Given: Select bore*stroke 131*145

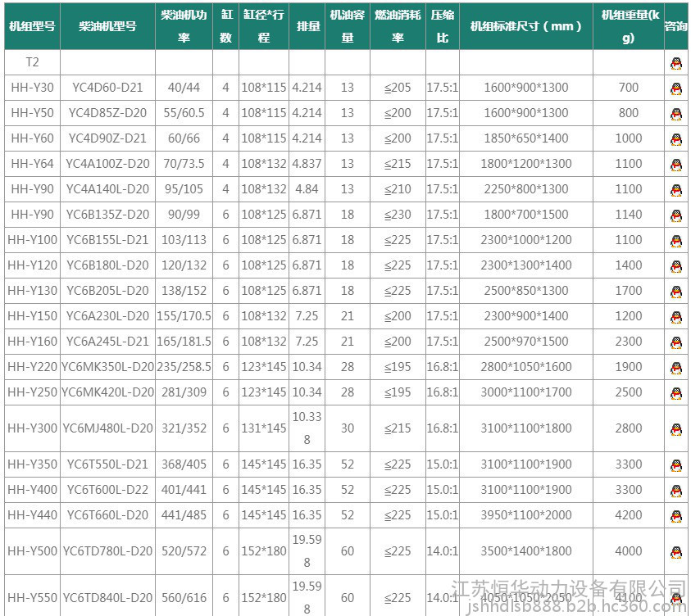Looking at the screenshot, I should coord(264,428).
